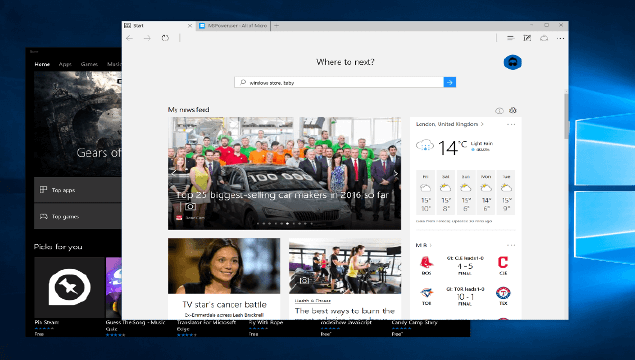
Task: Open Saturday forecast tile
Action: [445, 192]
